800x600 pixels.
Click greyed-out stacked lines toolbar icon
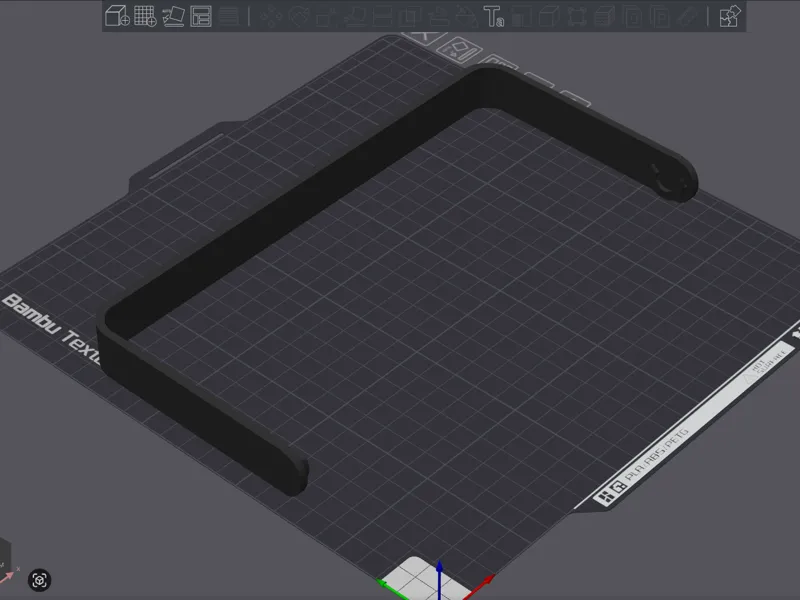coord(229,16)
